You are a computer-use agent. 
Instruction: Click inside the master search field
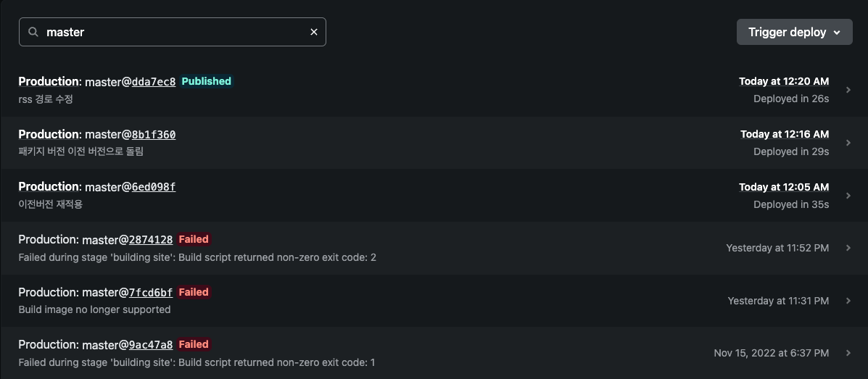172,32
